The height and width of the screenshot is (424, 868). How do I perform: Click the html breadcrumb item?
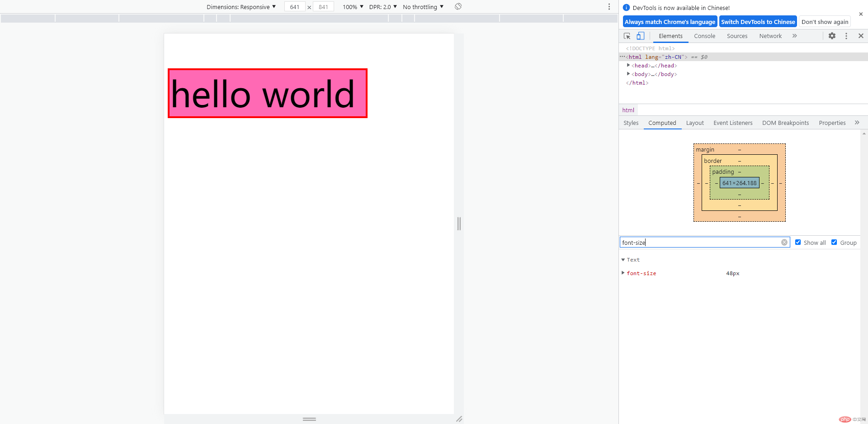628,110
